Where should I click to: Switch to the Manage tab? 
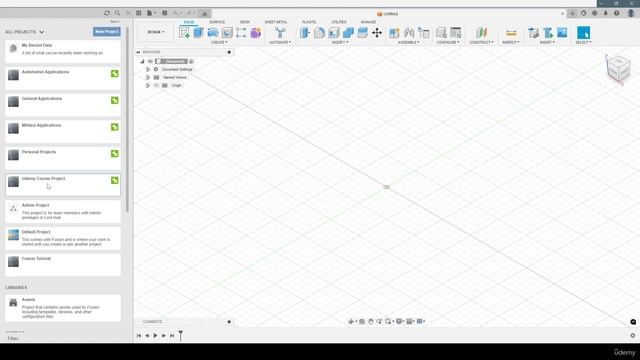pyautogui.click(x=368, y=22)
